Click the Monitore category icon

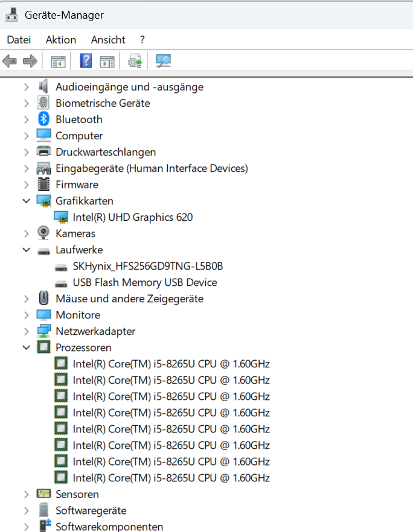44,315
